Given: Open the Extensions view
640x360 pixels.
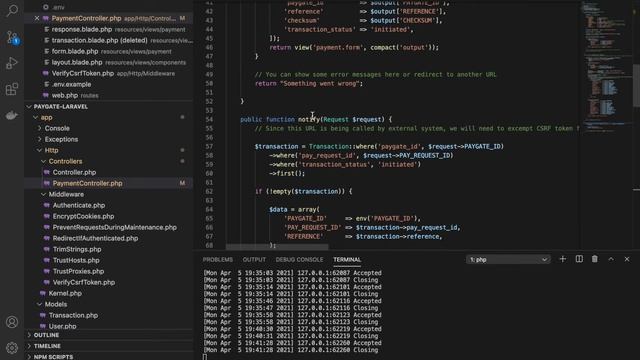Looking at the screenshot, I should point(12,89).
